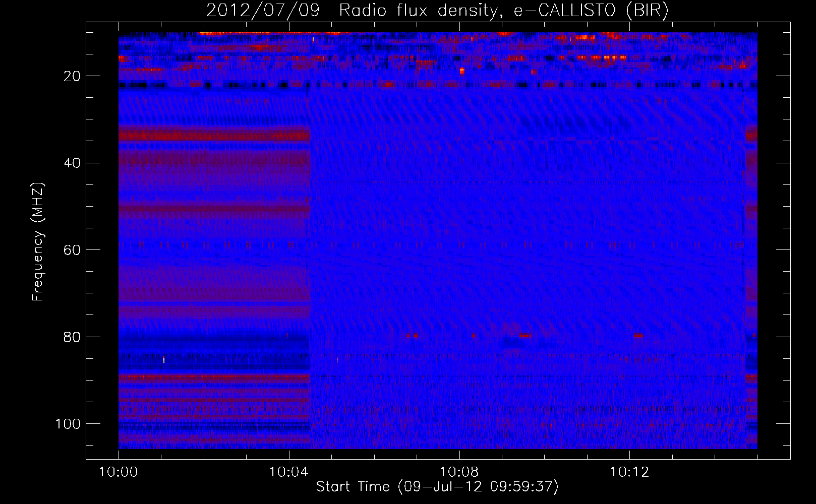Select the 10:00 time tick label
The height and width of the screenshot is (504, 816).
tap(119, 472)
